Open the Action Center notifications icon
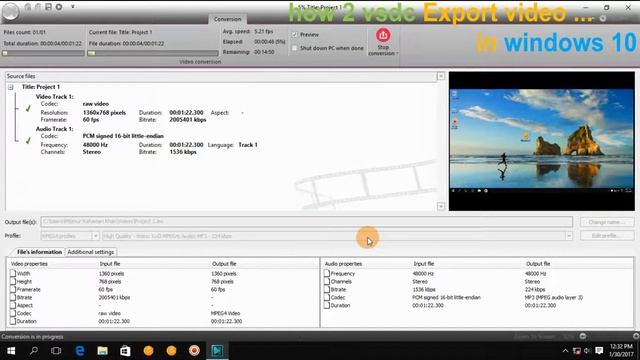Screen dimensions: 640x360 (599, 351)
